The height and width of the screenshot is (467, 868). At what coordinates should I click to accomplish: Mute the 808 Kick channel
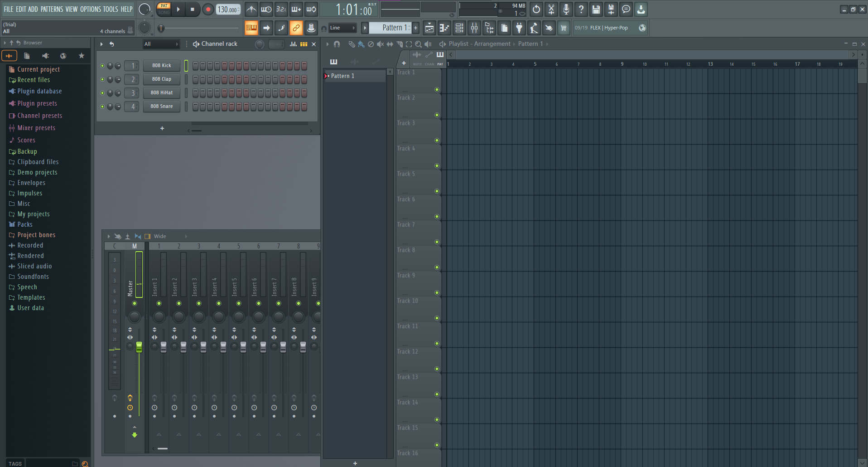pos(102,66)
